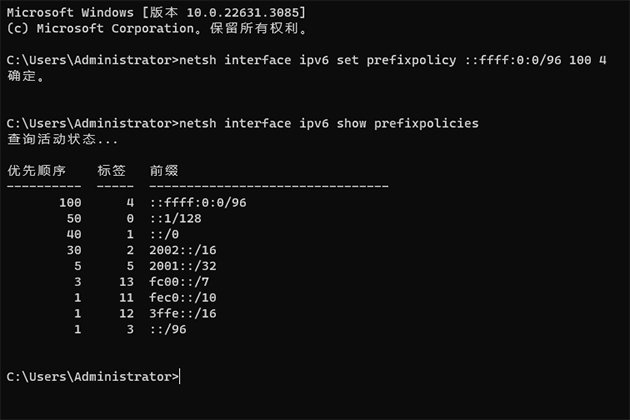Click the precedence value 100

coord(70,203)
